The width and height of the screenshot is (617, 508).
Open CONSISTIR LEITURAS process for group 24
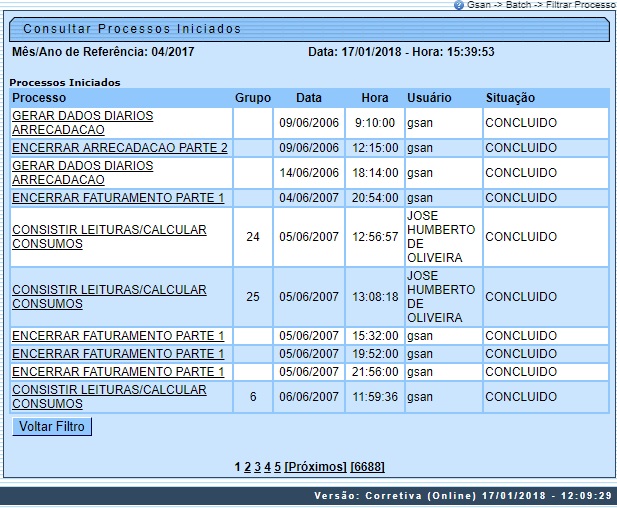coord(109,236)
